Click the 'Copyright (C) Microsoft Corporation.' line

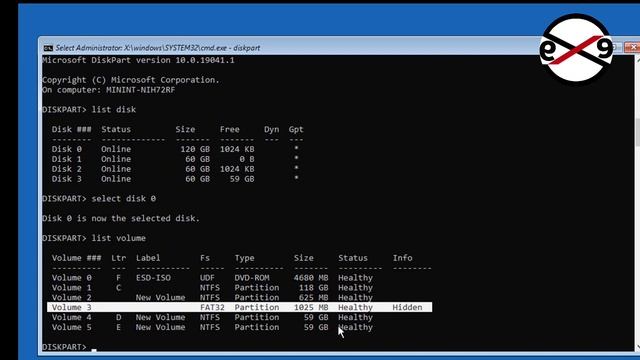tap(131, 80)
